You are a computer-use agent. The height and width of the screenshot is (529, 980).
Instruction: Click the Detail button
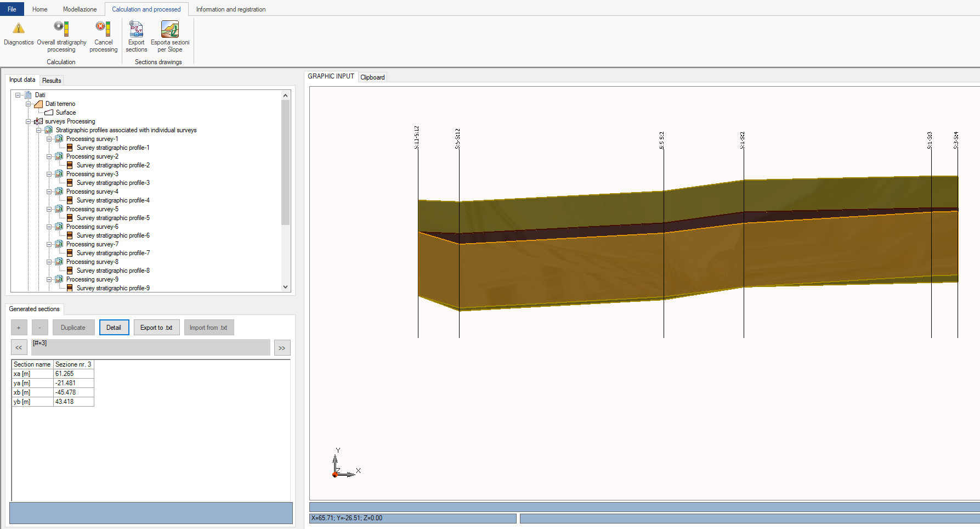pos(114,328)
